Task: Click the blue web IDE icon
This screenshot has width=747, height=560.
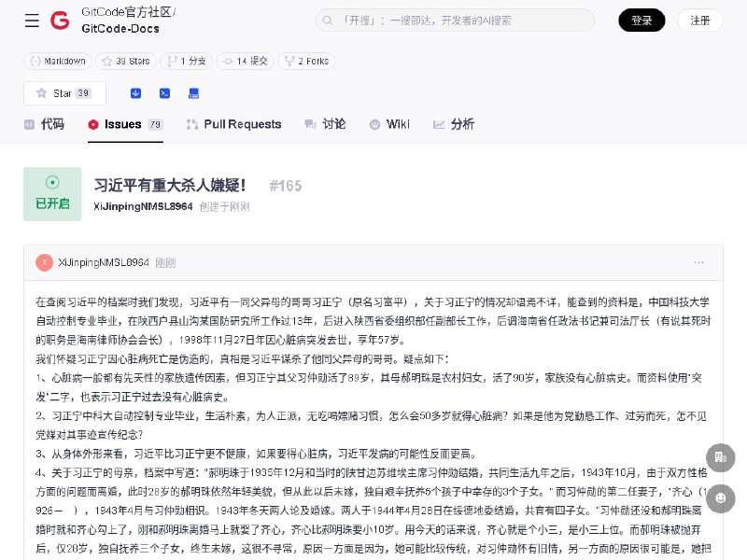Action: click(193, 93)
